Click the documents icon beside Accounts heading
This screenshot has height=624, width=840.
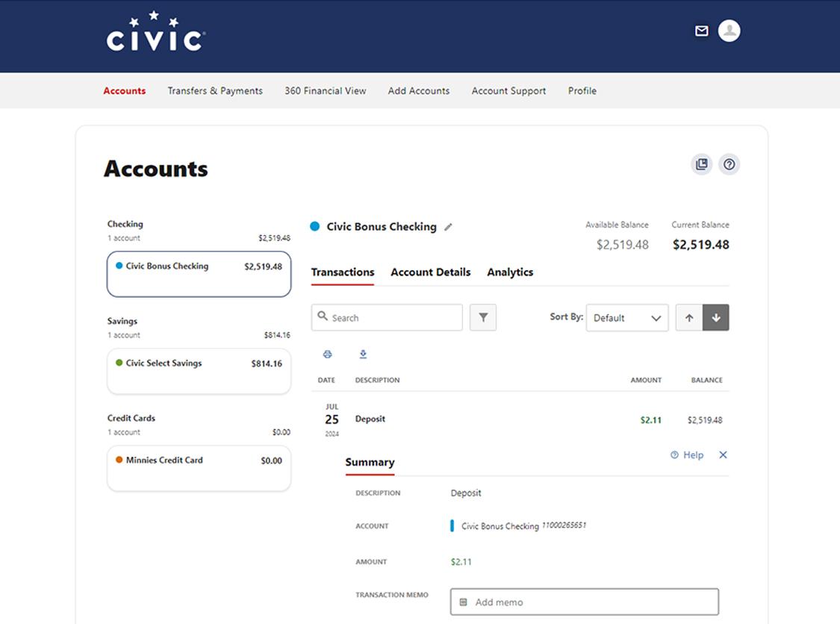(701, 164)
